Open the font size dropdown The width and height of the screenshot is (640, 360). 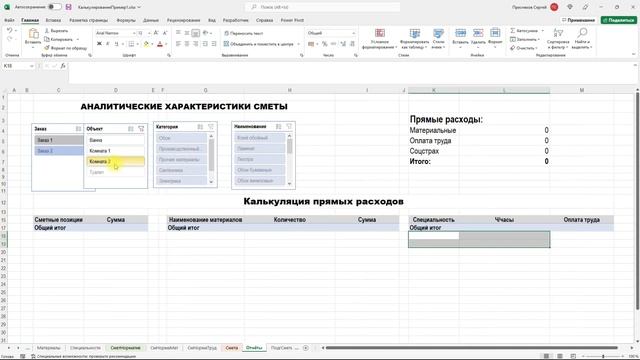tap(149, 33)
